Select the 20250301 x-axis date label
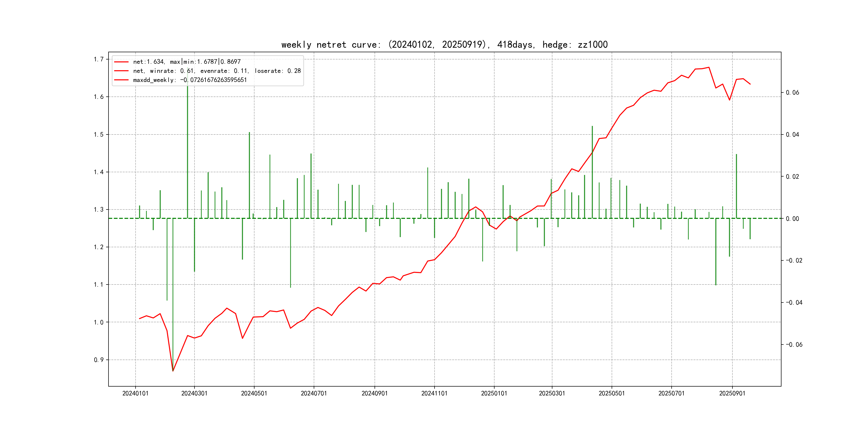This screenshot has width=868, height=434. pyautogui.click(x=552, y=394)
